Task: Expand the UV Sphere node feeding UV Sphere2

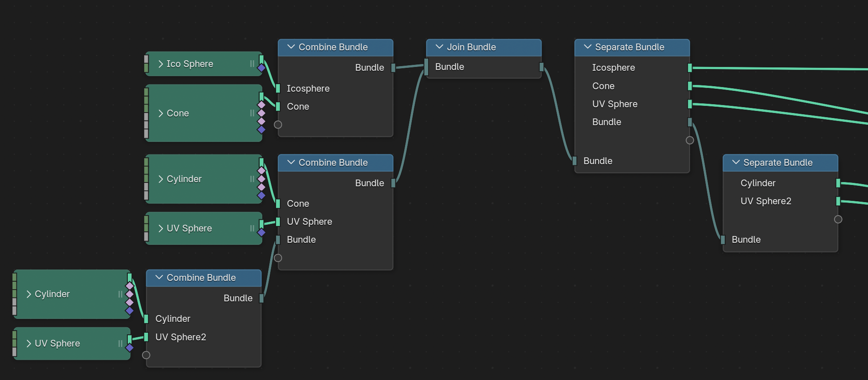Action: [28, 344]
